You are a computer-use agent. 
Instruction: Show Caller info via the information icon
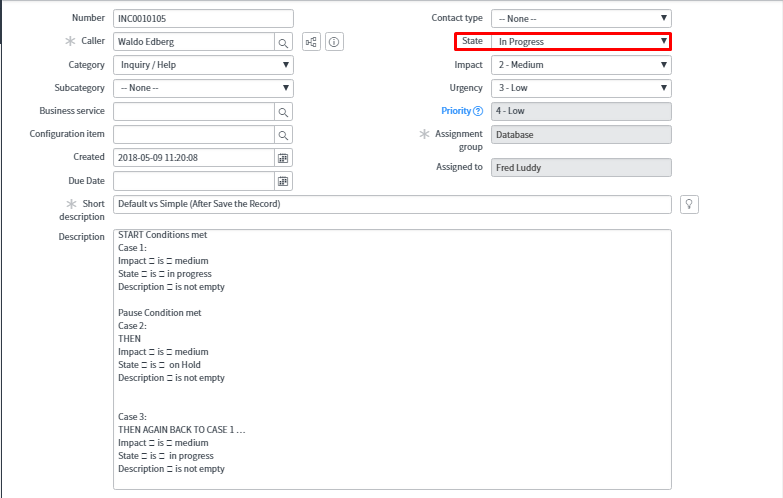334,42
